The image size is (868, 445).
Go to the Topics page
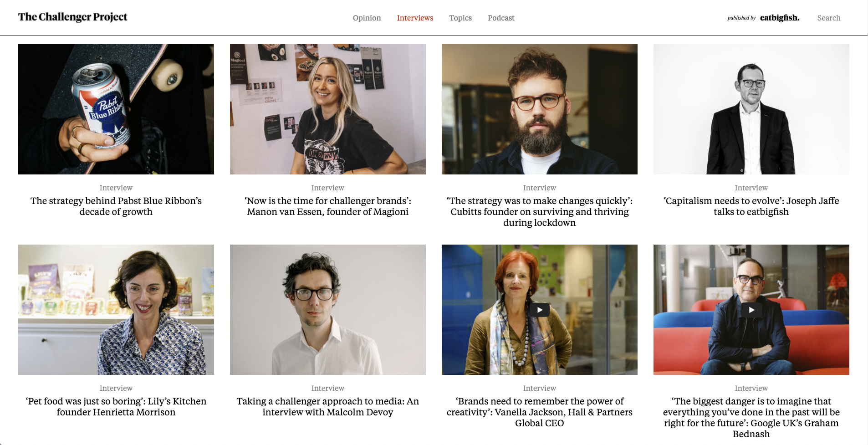click(x=460, y=18)
